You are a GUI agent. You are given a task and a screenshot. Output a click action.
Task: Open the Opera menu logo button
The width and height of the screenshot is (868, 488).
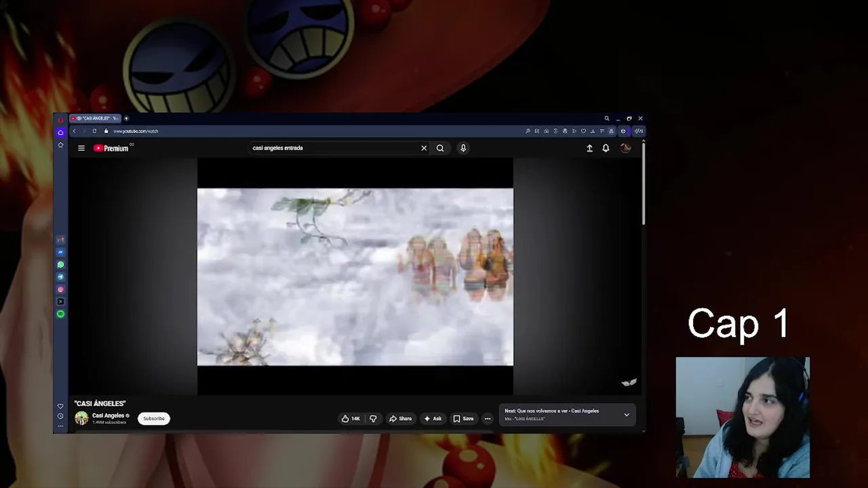[60, 119]
